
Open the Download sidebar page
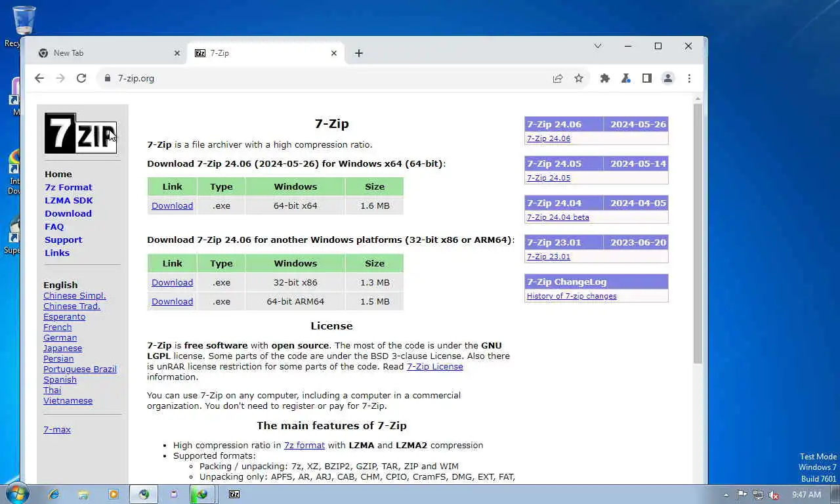point(68,213)
